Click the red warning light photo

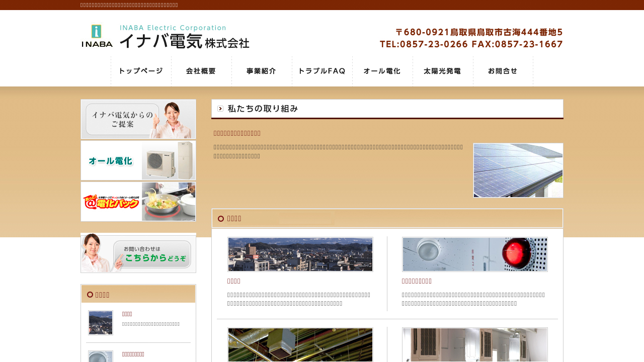(475, 254)
